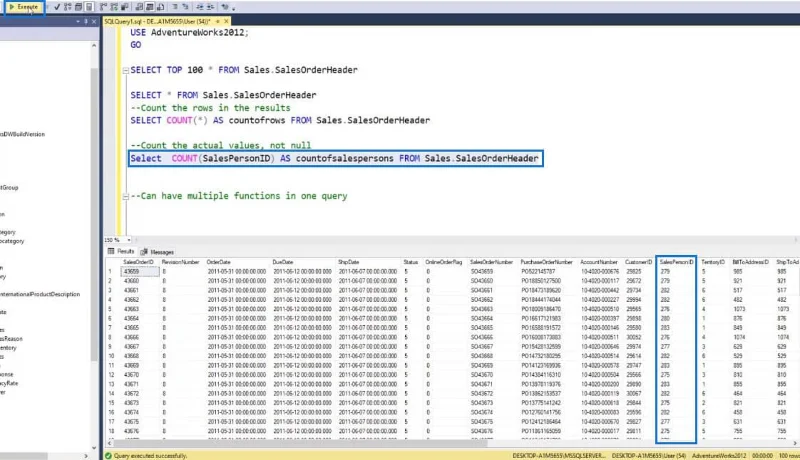Click Object Explorer scroll-right arrow
The height and width of the screenshot is (460, 800).
point(86,456)
